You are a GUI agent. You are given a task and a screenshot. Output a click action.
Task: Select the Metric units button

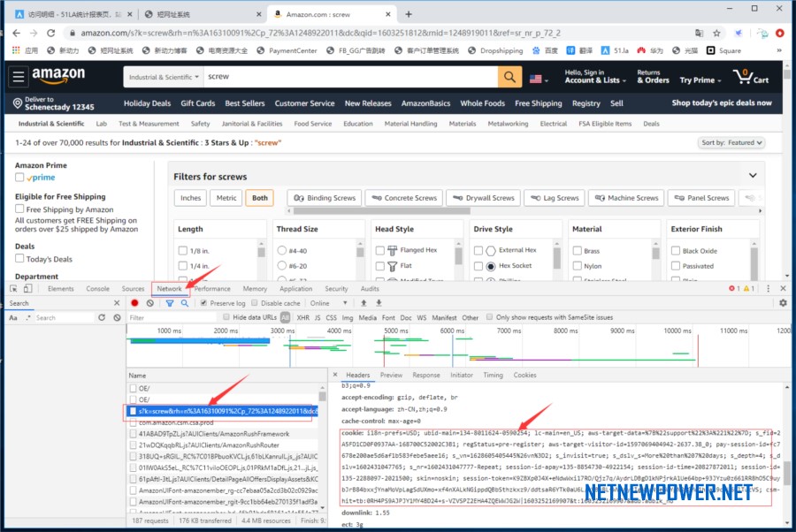pos(226,198)
